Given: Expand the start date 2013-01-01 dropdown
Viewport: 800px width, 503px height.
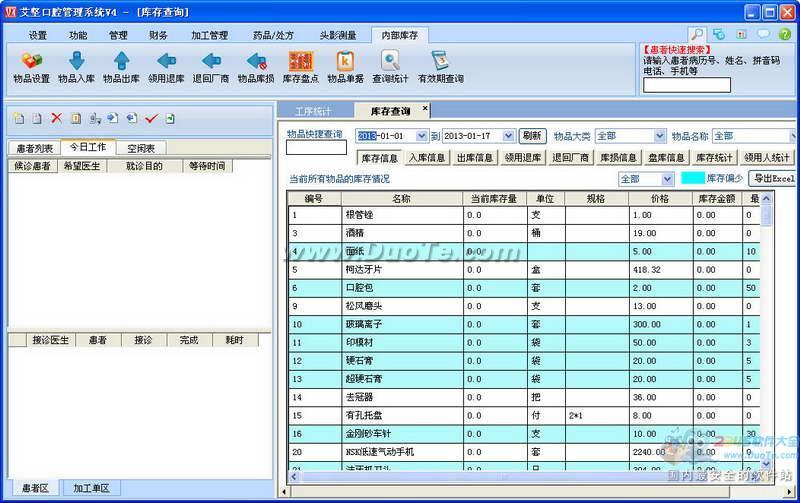Looking at the screenshot, I should point(421,136).
